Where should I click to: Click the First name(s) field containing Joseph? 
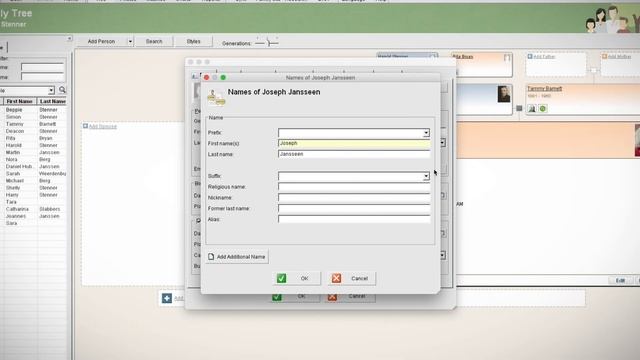tap(354, 143)
